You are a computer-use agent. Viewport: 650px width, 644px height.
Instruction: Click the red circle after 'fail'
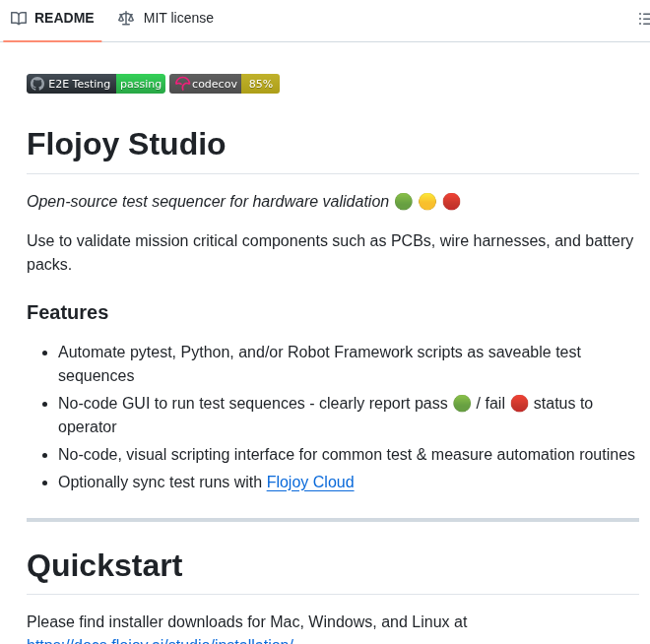(519, 403)
